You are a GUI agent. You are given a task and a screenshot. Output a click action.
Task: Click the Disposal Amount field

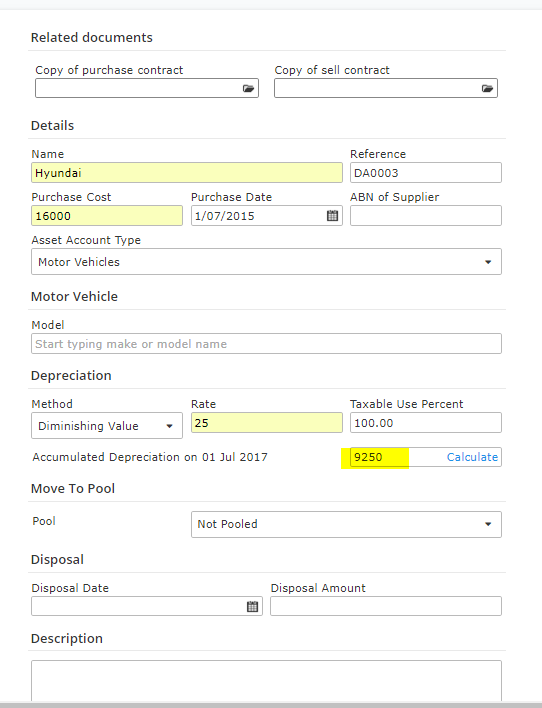(x=386, y=606)
